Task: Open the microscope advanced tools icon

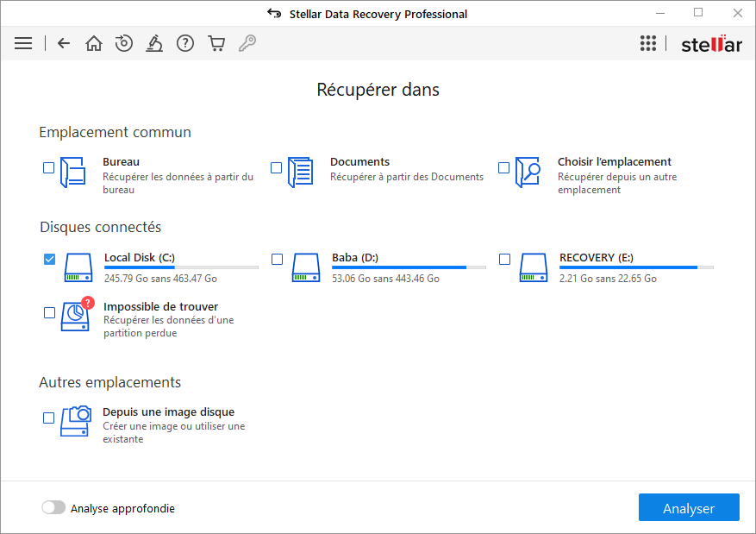Action: pyautogui.click(x=154, y=43)
